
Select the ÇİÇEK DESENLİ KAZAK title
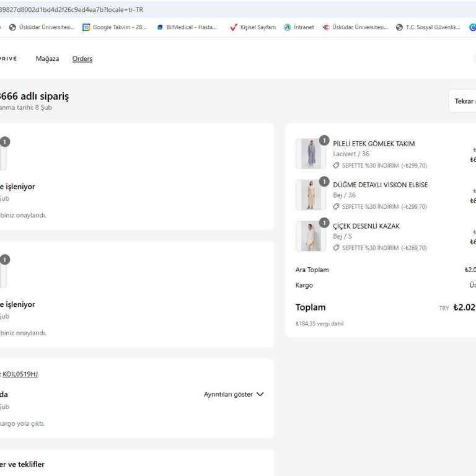(x=366, y=226)
